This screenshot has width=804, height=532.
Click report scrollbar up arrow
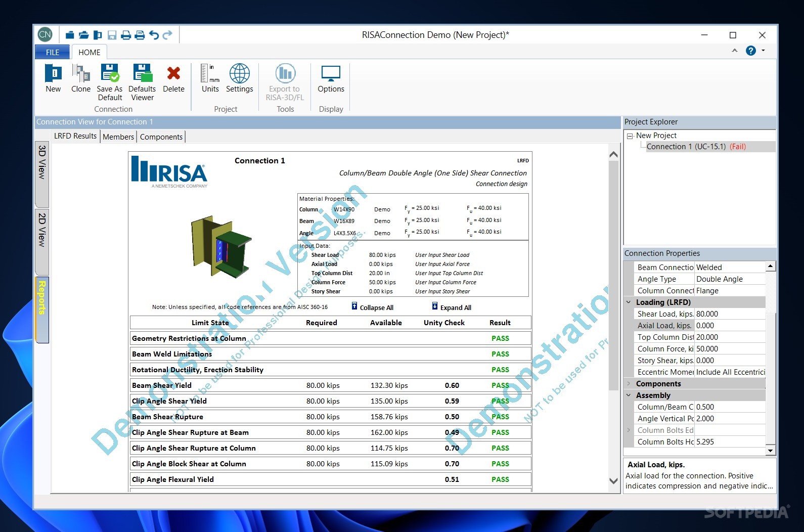click(x=613, y=154)
